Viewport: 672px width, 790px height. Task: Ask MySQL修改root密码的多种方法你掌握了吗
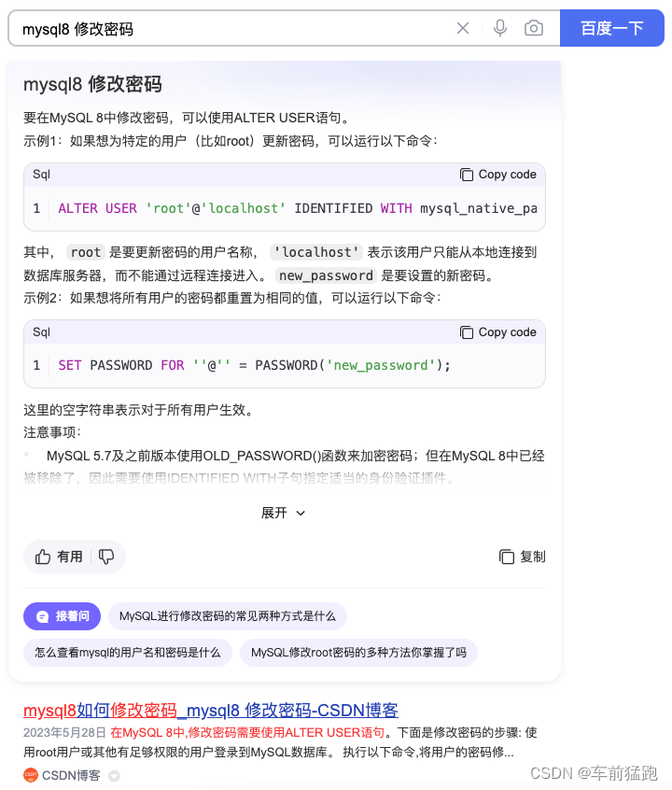point(358,653)
